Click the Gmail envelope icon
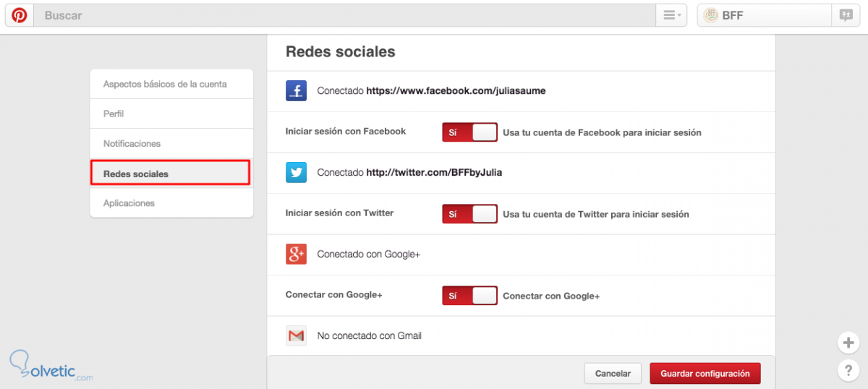 tap(296, 335)
